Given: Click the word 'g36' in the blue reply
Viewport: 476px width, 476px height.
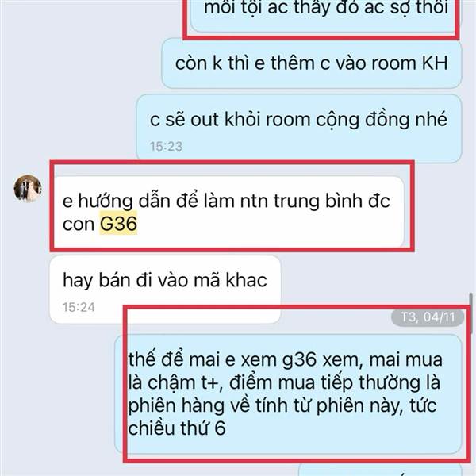Looking at the screenshot, I should 299,360.
